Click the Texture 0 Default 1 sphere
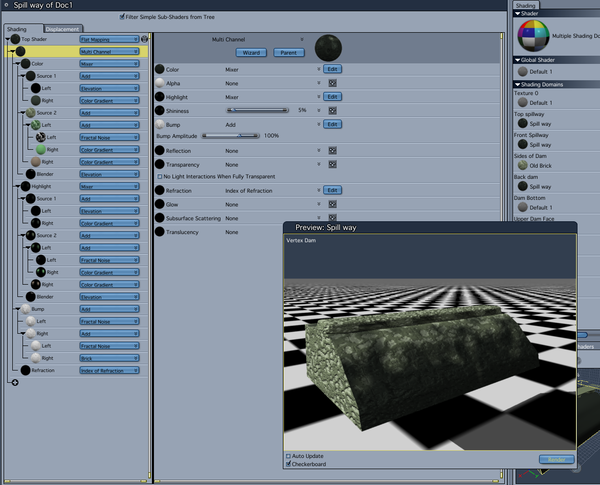 click(522, 102)
